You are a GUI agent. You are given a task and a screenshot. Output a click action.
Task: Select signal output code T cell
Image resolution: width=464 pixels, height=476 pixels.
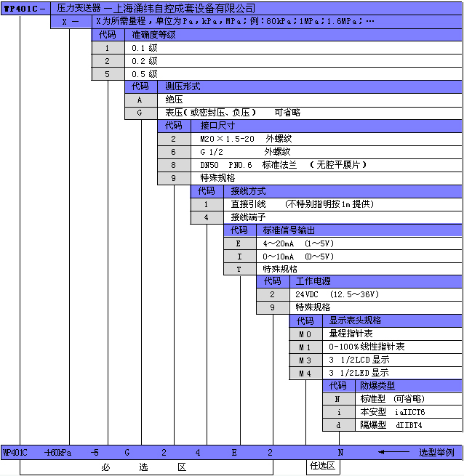click(239, 270)
